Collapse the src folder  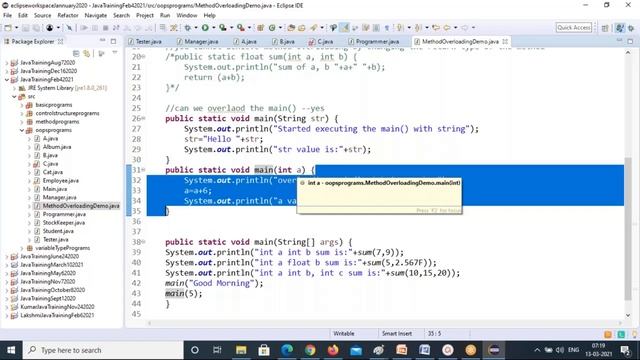pos(14,97)
